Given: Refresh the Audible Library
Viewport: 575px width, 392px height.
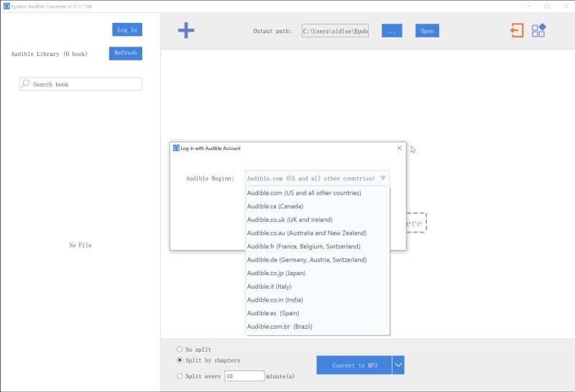Looking at the screenshot, I should point(125,53).
